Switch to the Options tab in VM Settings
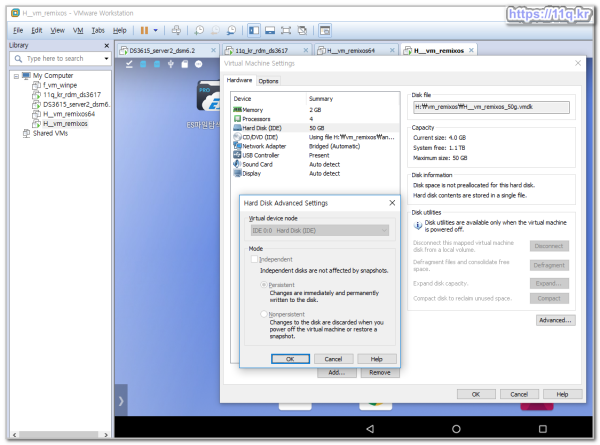Viewport: 600px width, 445px height. [x=268, y=81]
